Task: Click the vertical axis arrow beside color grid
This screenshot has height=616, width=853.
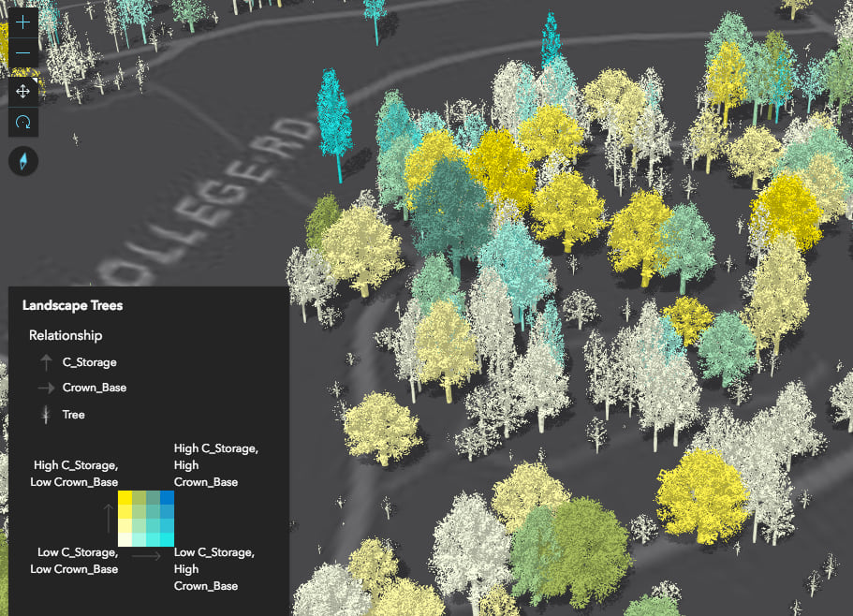Action: pyautogui.click(x=109, y=518)
